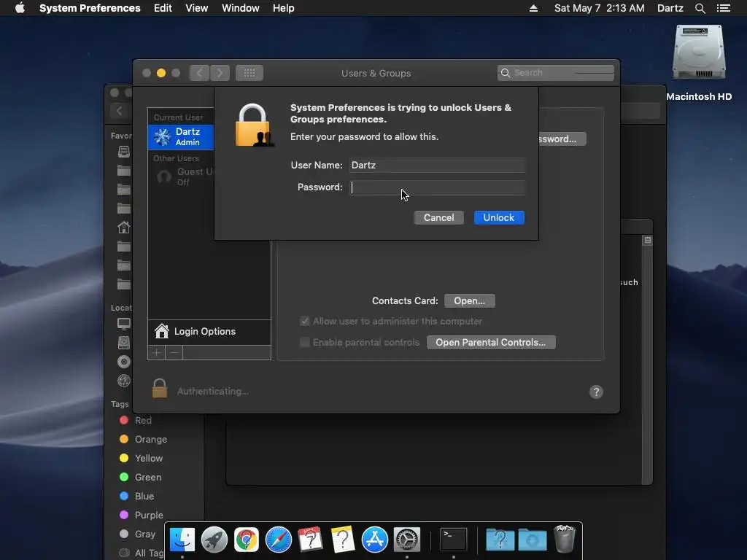Screen dimensions: 747x560
Task: Launch Safari from the Dock
Action: pyautogui.click(x=278, y=540)
